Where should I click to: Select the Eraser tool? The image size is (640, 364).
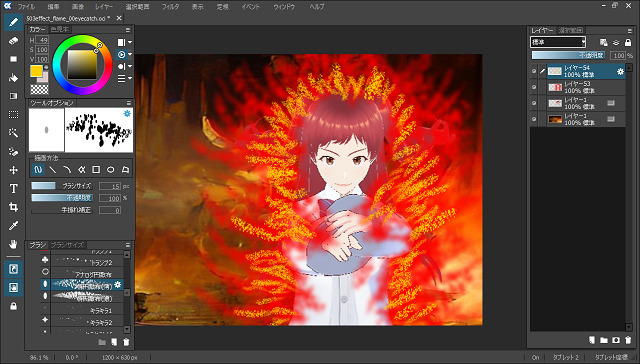click(13, 40)
